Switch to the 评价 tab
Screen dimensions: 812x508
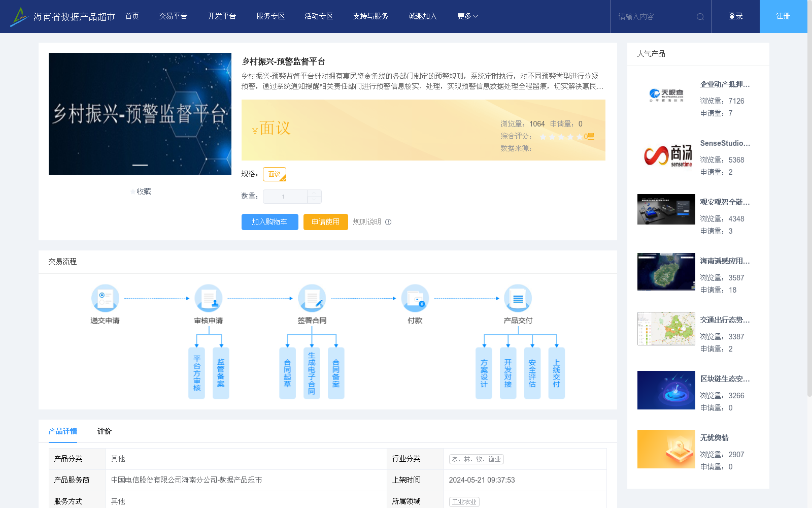click(x=105, y=431)
